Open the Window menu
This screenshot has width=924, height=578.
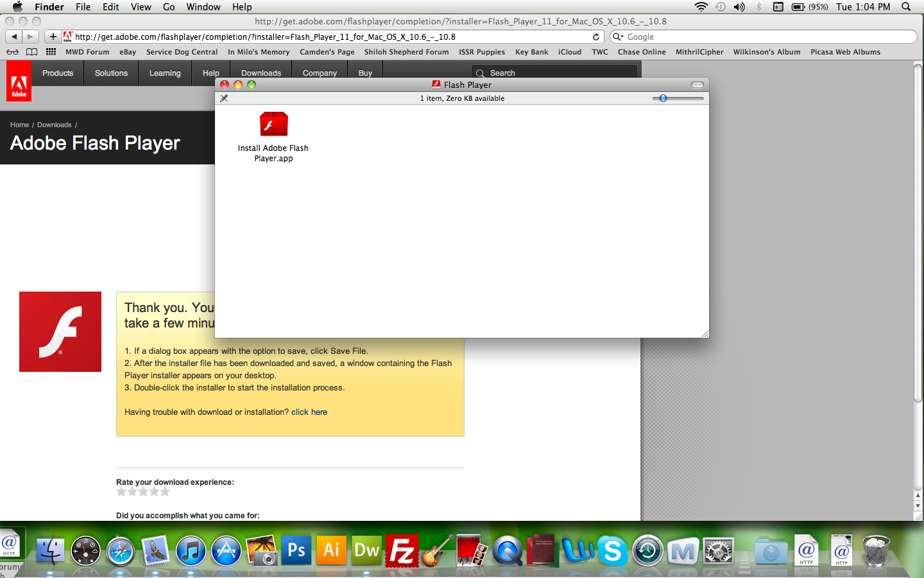(x=203, y=6)
